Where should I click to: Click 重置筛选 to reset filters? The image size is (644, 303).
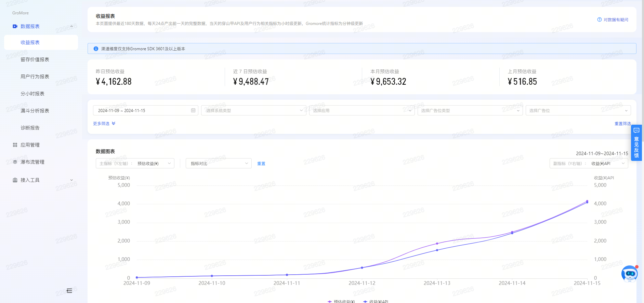(x=622, y=123)
